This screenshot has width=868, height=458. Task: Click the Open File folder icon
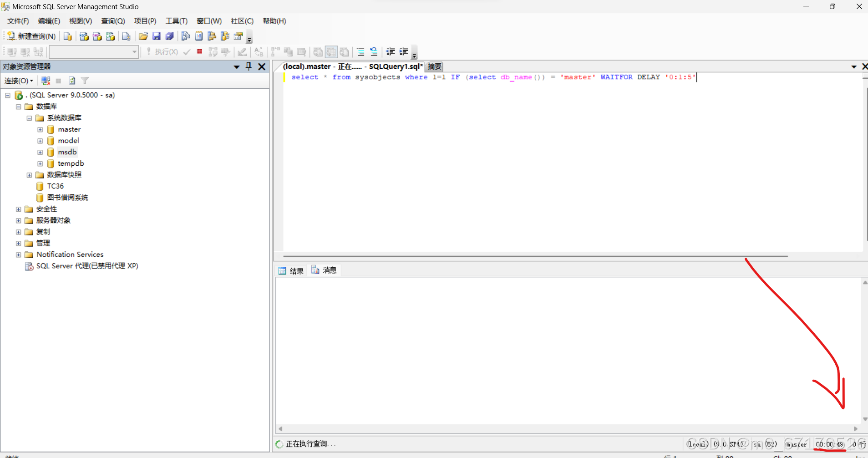[x=143, y=36]
